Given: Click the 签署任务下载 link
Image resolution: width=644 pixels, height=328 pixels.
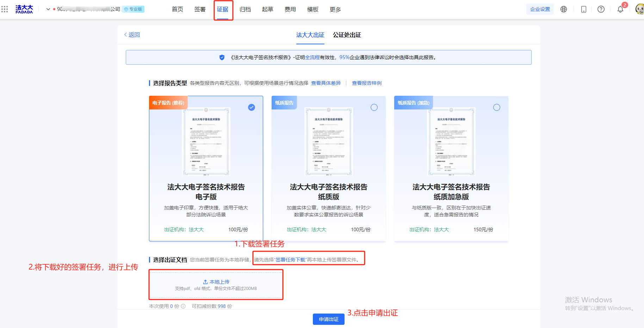Looking at the screenshot, I should point(291,260).
